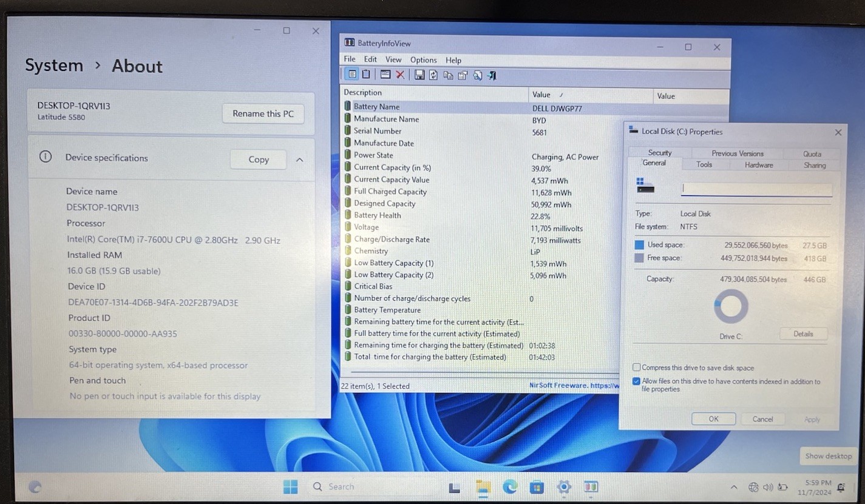Screen dimensions: 865x504
Task: Open Settings gear icon on taskbar
Action: tap(564, 487)
